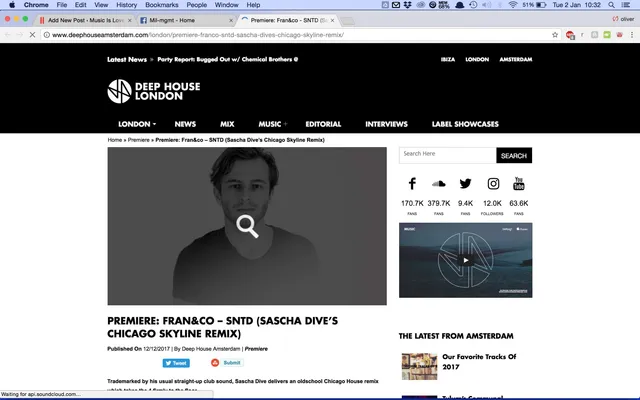Open a new tab with the tab button
This screenshot has height=400, width=640.
[347, 21]
